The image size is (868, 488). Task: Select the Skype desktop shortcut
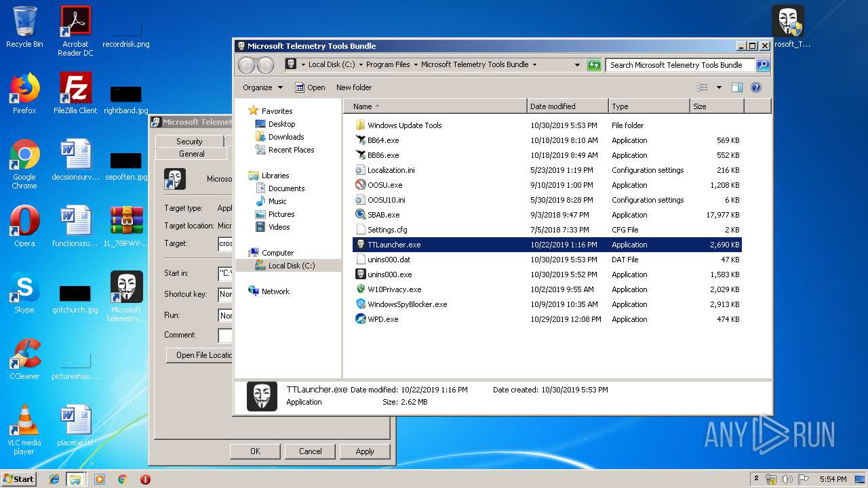tap(24, 293)
